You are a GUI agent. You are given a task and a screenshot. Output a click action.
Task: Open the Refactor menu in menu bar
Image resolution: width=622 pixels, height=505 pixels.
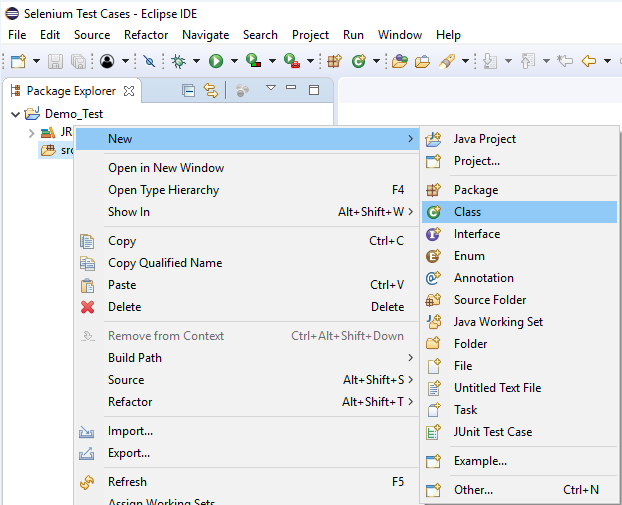[x=146, y=34]
